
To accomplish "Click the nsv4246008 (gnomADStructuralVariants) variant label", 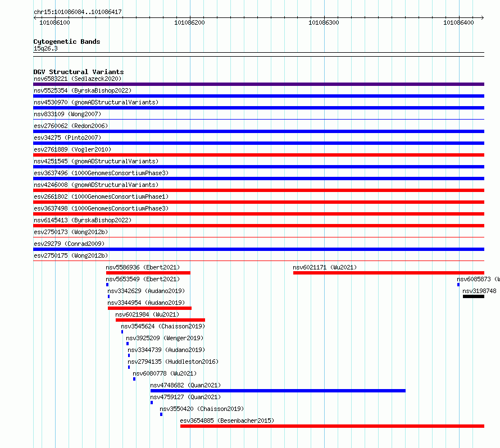I will pos(96,185).
